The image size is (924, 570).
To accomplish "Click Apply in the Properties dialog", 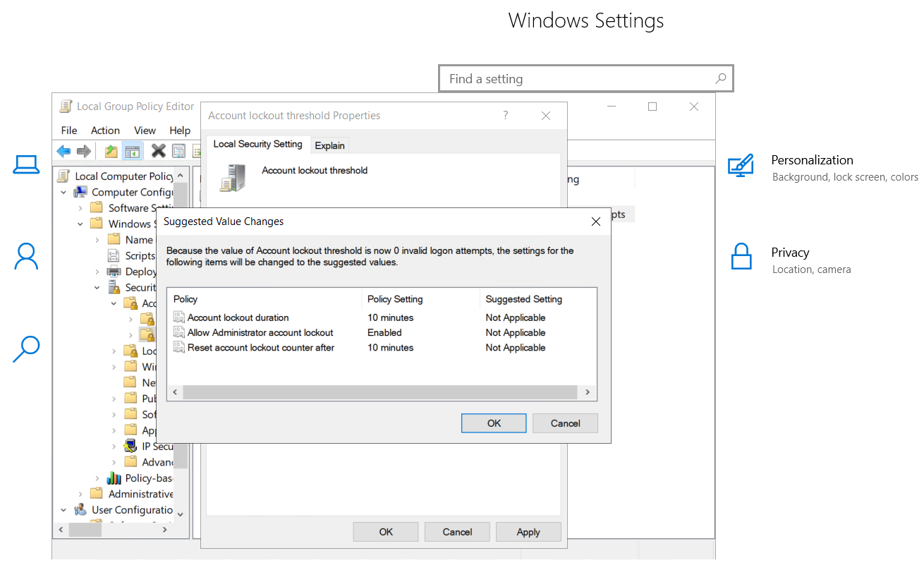I will 528,532.
